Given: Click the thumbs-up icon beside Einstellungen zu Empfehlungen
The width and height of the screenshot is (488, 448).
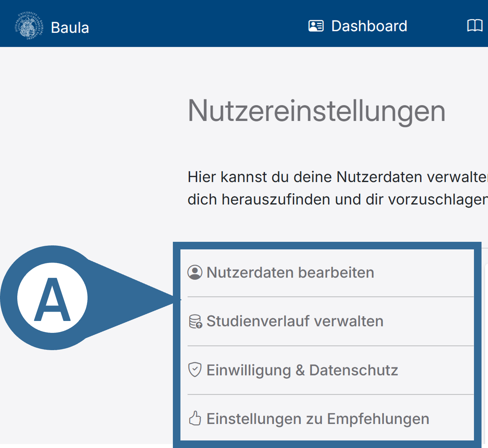Looking at the screenshot, I should coord(195,418).
